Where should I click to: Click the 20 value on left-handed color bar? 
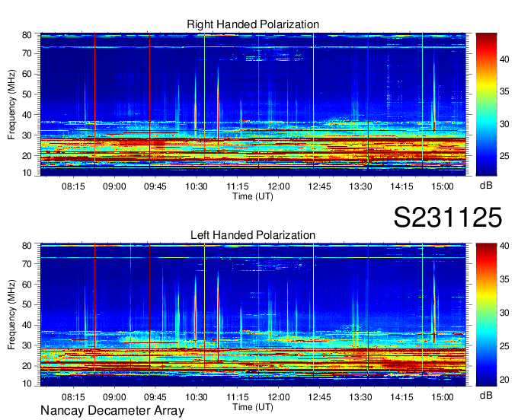[x=504, y=380]
